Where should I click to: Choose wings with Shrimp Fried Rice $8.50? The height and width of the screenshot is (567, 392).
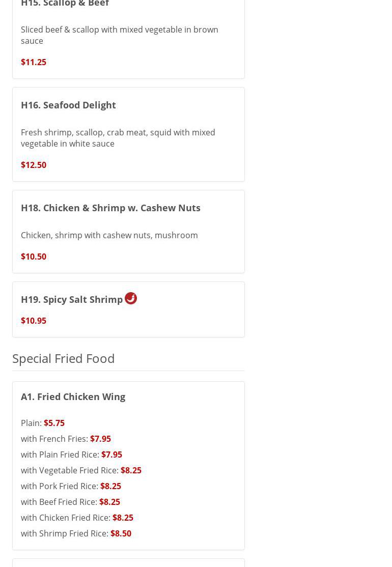[76, 533]
